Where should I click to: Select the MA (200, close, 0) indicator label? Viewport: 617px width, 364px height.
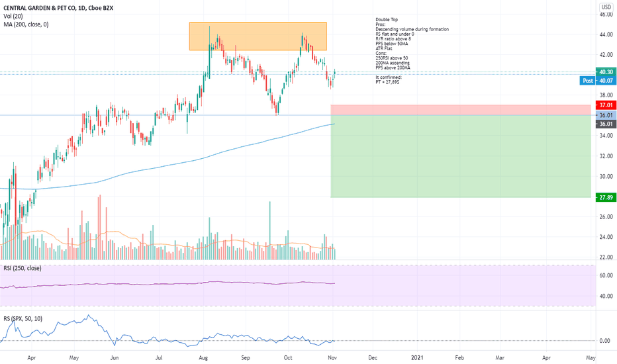point(26,24)
